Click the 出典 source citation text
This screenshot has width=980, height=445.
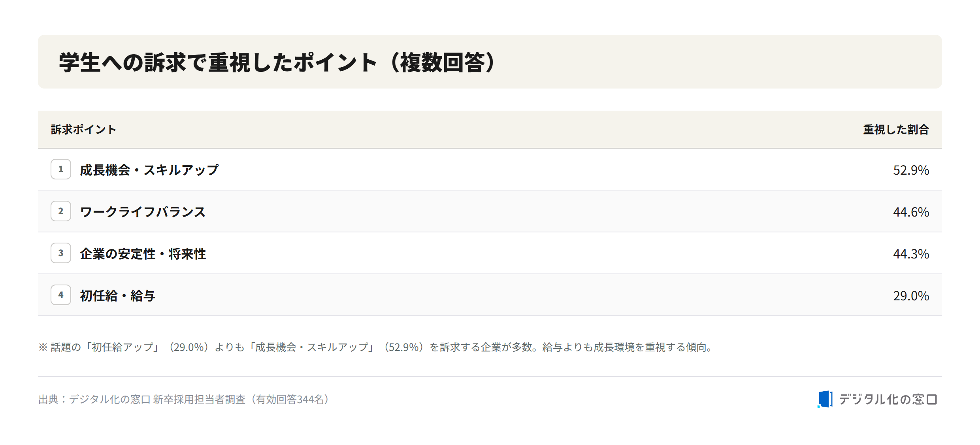[185, 399]
